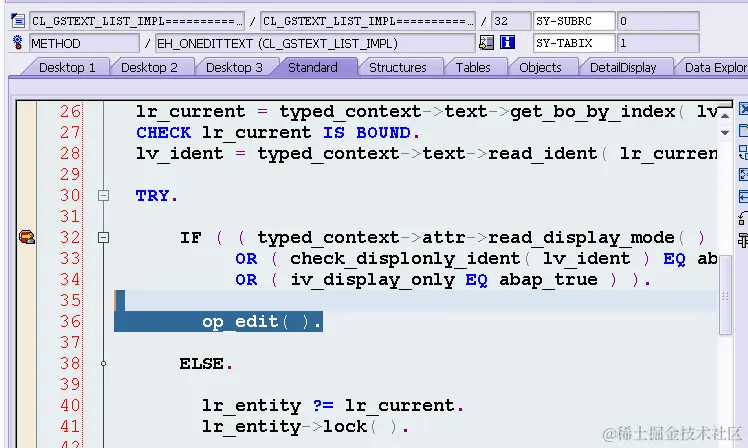Click the SY-SUBRC value field showing 0
748x448 pixels.
(658, 21)
